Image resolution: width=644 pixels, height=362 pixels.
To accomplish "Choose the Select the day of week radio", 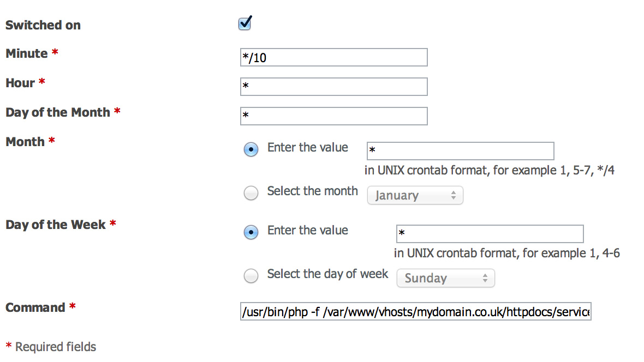I will (251, 275).
